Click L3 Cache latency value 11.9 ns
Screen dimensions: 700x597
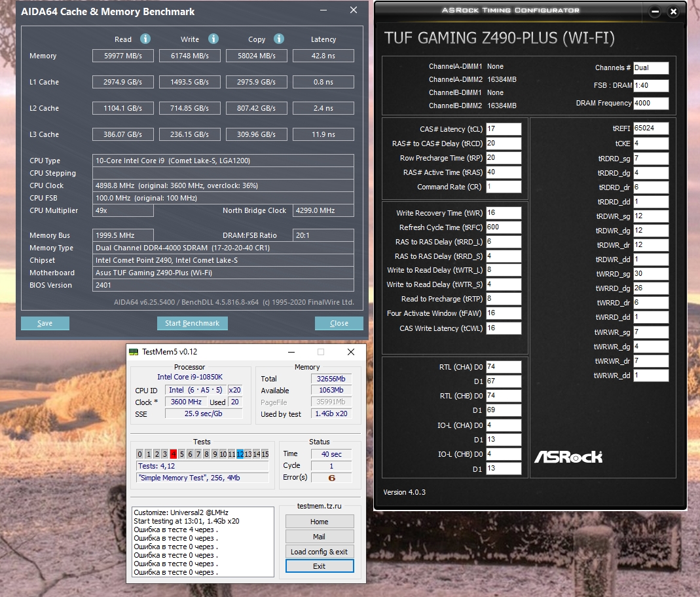(x=323, y=134)
